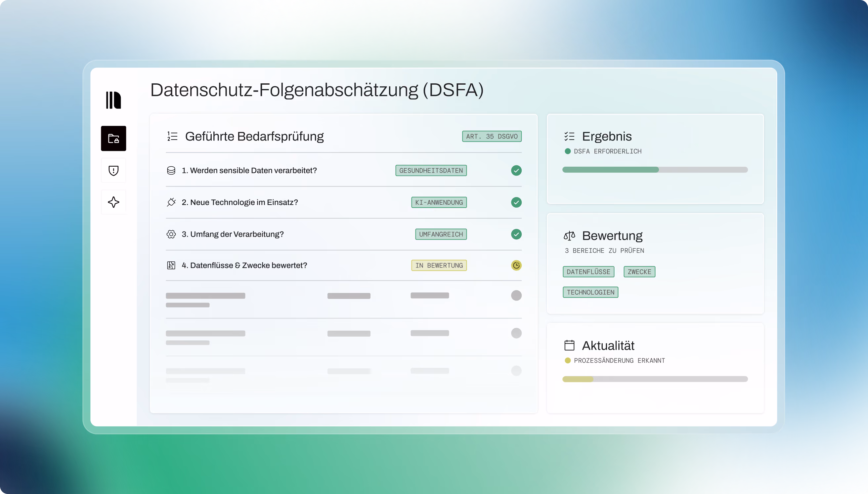Click the Datenschutz-Folgenabschätzung (DSFA) page title
Screen dimensions: 868x494
click(317, 90)
